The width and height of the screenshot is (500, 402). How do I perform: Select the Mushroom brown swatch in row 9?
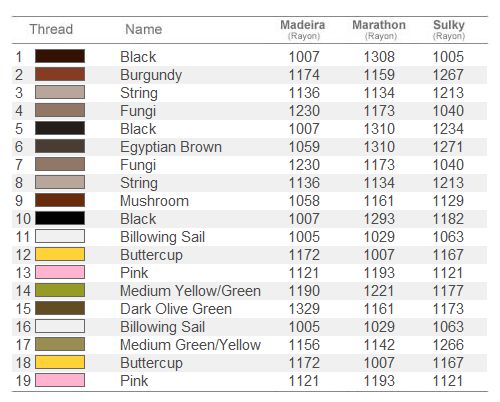(60, 200)
